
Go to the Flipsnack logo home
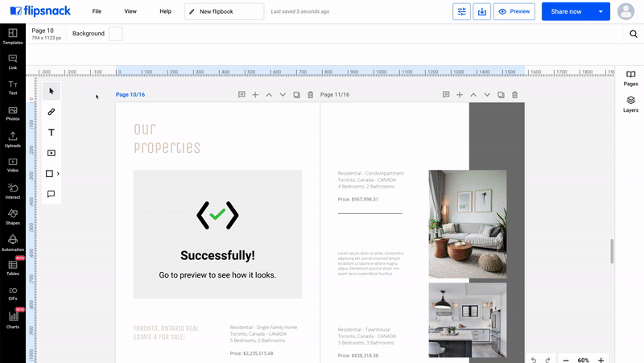[40, 11]
